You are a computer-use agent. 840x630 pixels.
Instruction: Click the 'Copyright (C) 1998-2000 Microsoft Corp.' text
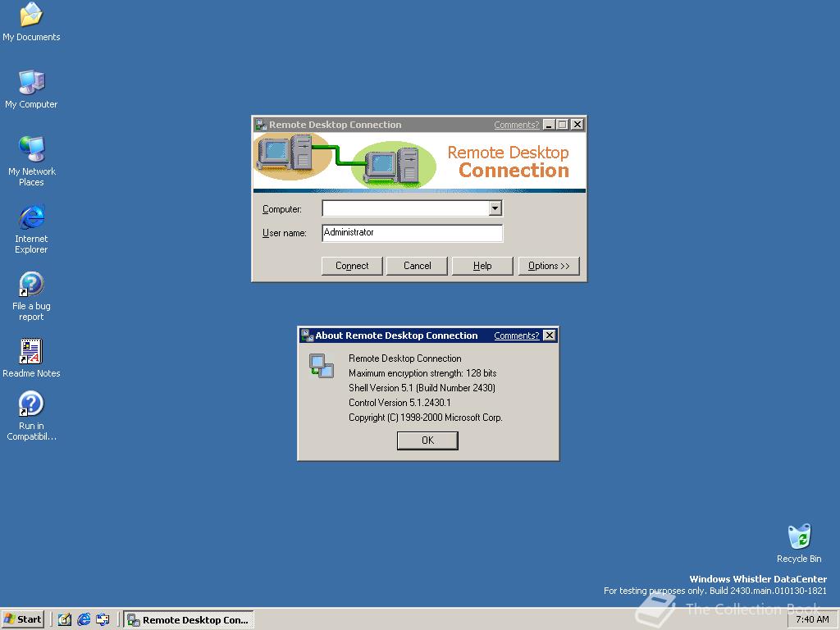[x=426, y=418]
